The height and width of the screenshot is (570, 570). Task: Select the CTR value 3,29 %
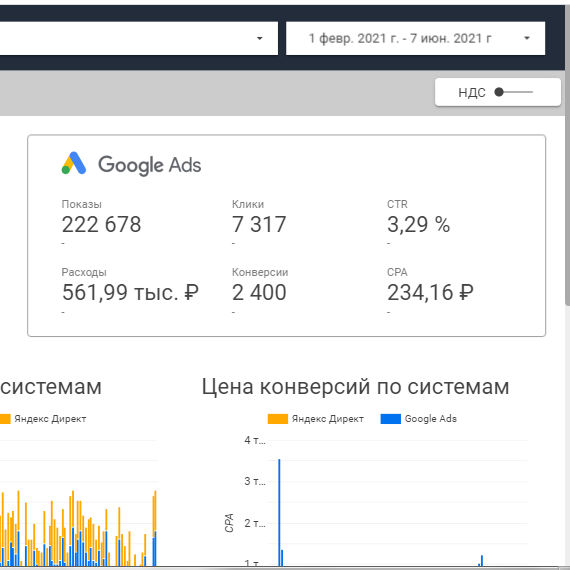pyautogui.click(x=418, y=224)
